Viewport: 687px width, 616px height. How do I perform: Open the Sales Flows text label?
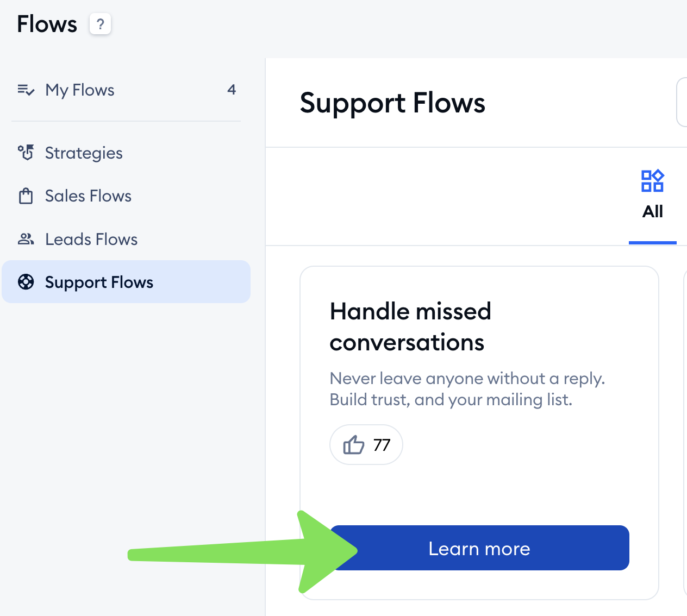[88, 196]
